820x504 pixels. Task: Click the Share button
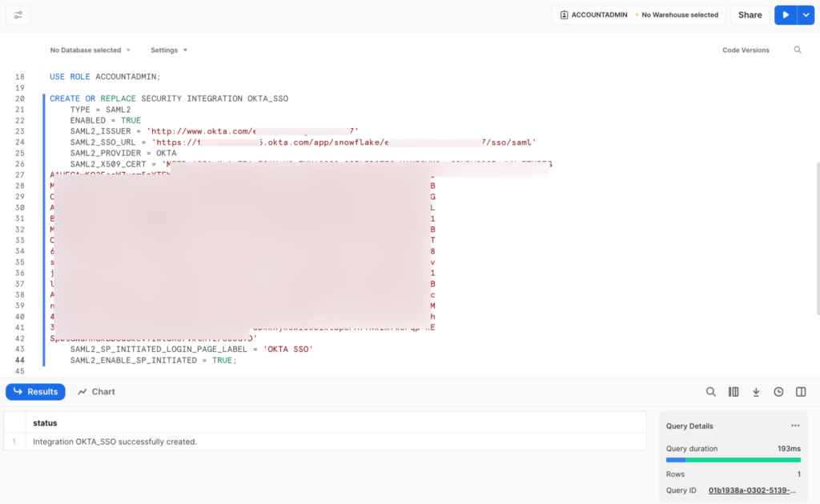750,14
